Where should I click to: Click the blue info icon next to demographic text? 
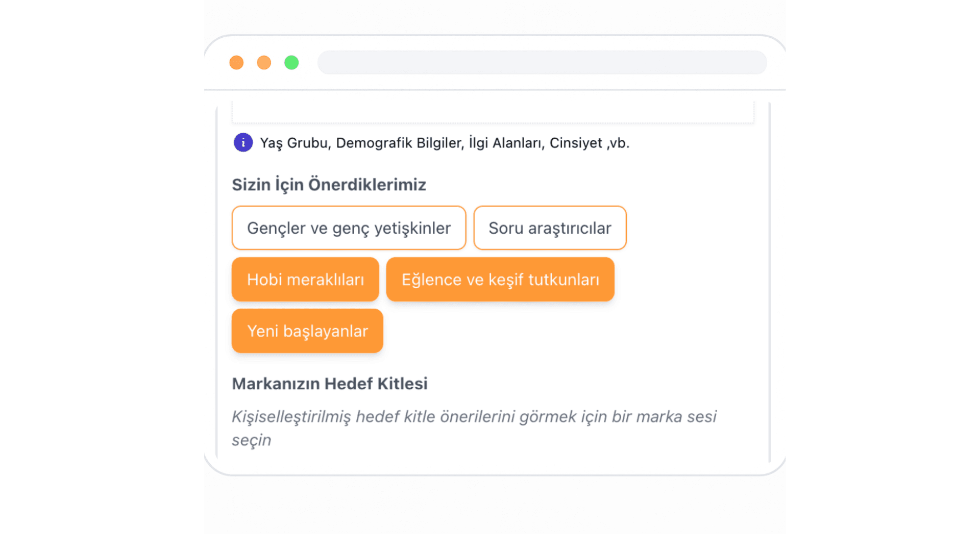coord(243,143)
